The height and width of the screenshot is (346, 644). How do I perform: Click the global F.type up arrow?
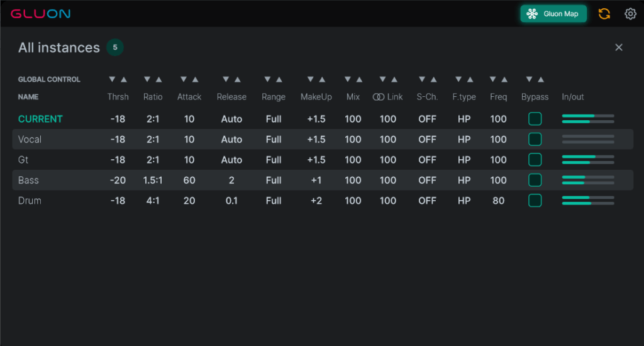470,79
